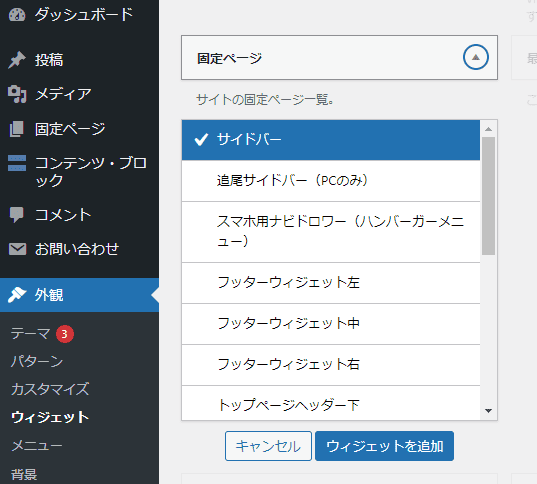Select サイドバー widget area
The image size is (537, 484).
[x=331, y=140]
